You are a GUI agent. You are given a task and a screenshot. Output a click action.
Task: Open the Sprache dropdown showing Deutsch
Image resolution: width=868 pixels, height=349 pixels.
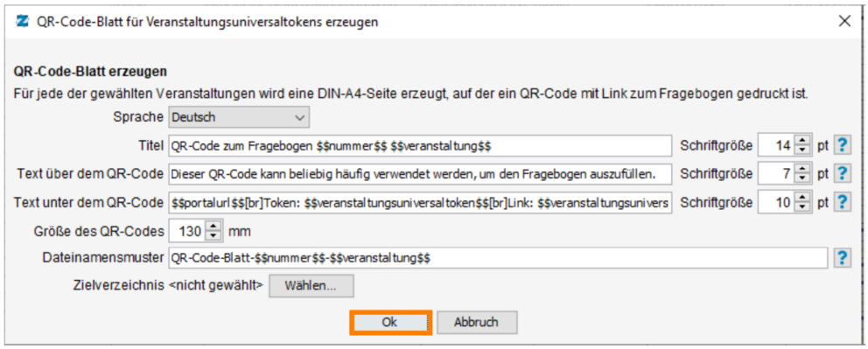pos(239,118)
